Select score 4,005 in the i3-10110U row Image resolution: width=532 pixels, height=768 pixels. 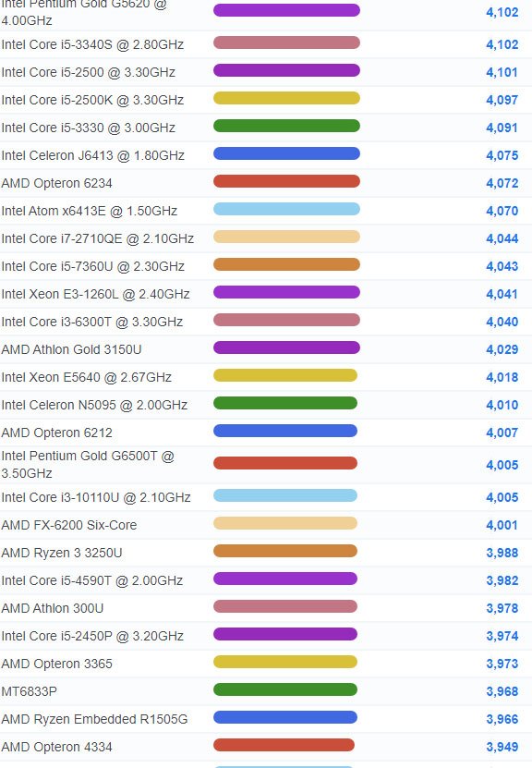pos(502,497)
